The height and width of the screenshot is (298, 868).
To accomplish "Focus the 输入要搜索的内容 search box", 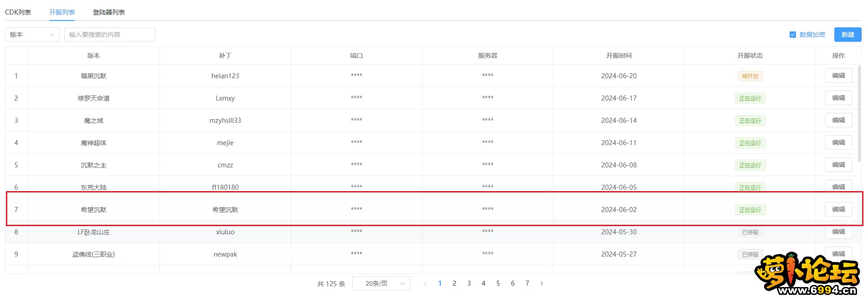I will click(110, 35).
